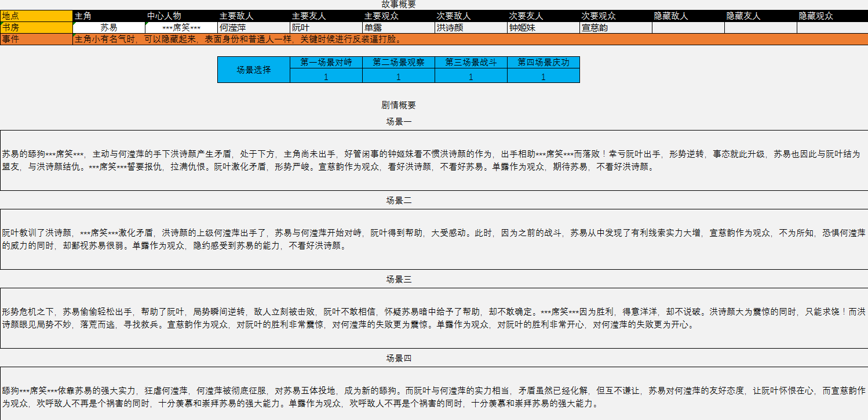Click the 隐藏敌人 header
The image size is (868, 420).
tap(688, 16)
